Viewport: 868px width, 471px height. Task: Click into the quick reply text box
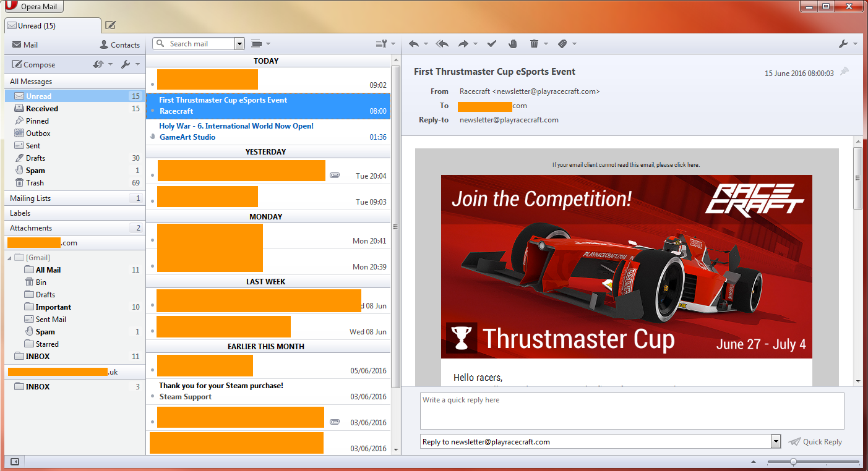(632, 411)
